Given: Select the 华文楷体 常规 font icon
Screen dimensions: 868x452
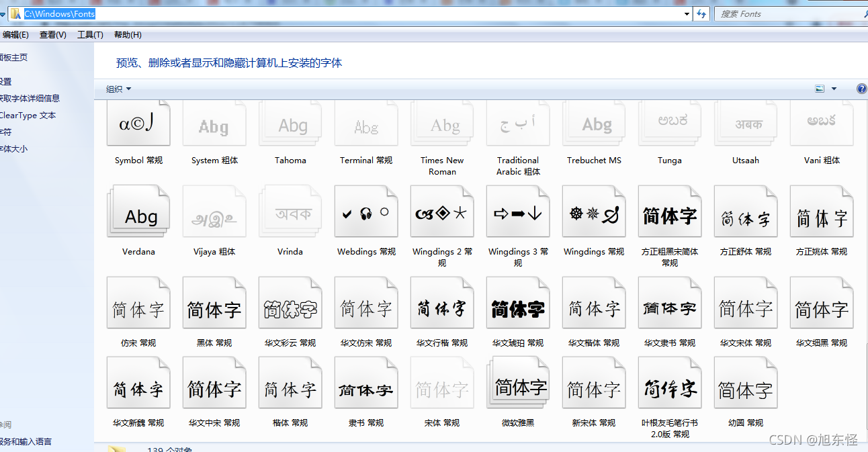Looking at the screenshot, I should click(594, 303).
